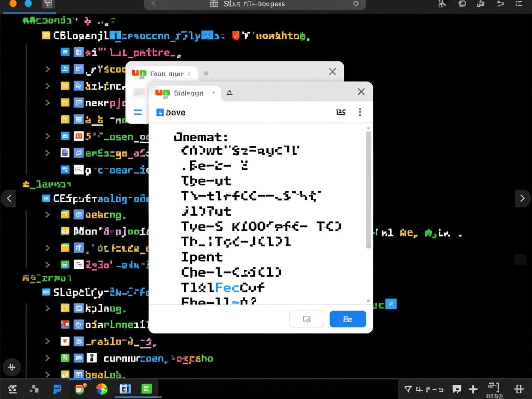
Task: Click the left arrow navigation chevron
Action: 9,198
